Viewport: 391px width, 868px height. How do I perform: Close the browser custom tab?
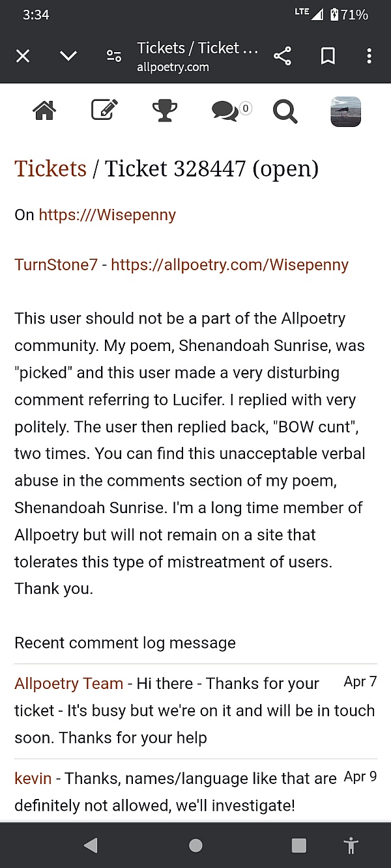click(x=23, y=56)
